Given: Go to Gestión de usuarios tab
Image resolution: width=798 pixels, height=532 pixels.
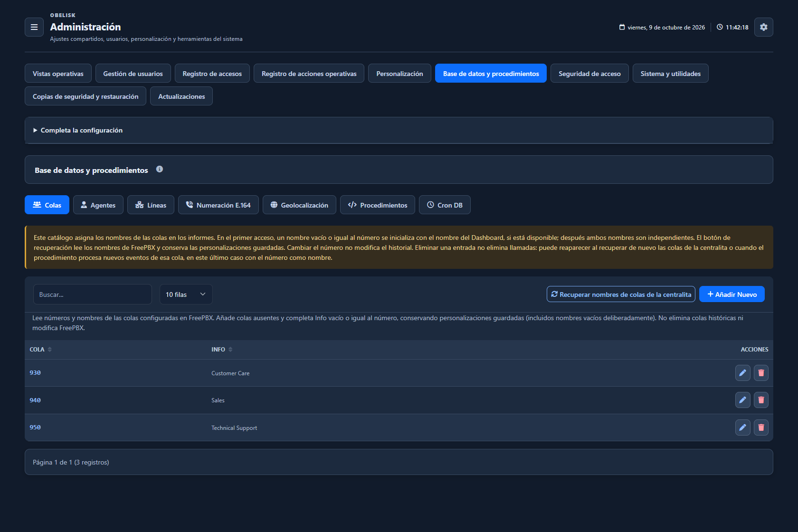Looking at the screenshot, I should (133, 74).
